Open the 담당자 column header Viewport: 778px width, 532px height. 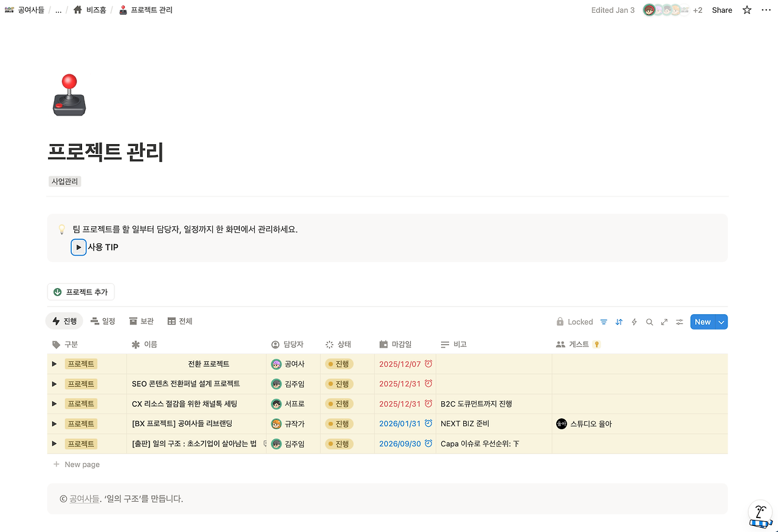(287, 345)
